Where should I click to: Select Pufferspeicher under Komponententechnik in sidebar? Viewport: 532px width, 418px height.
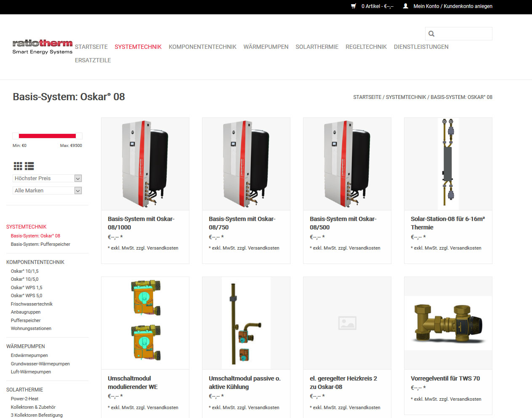(26, 320)
